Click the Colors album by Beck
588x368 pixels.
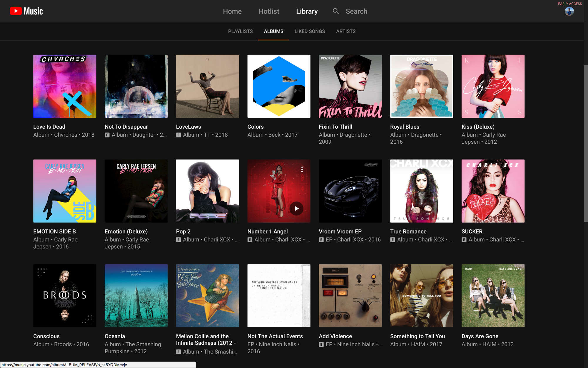point(279,86)
